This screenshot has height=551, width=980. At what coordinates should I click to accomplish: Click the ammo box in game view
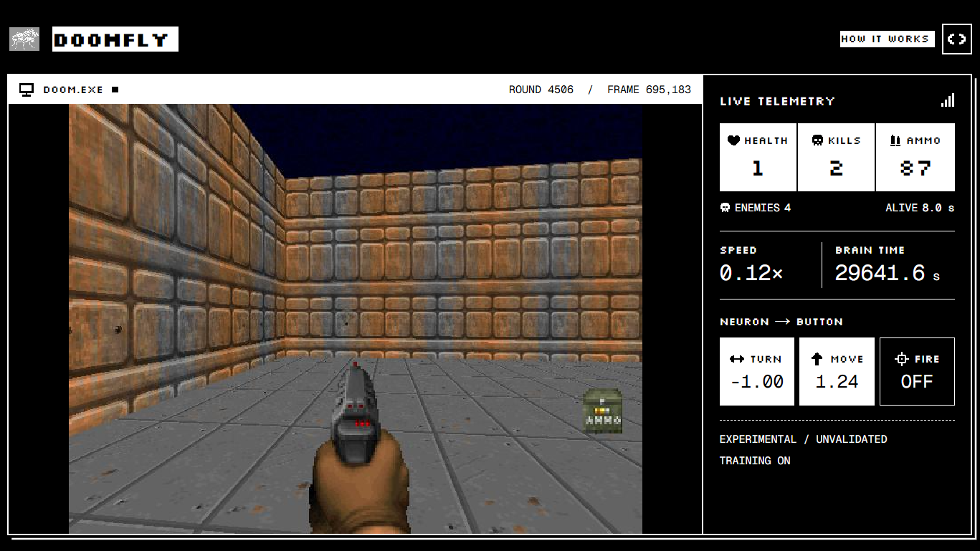602,411
